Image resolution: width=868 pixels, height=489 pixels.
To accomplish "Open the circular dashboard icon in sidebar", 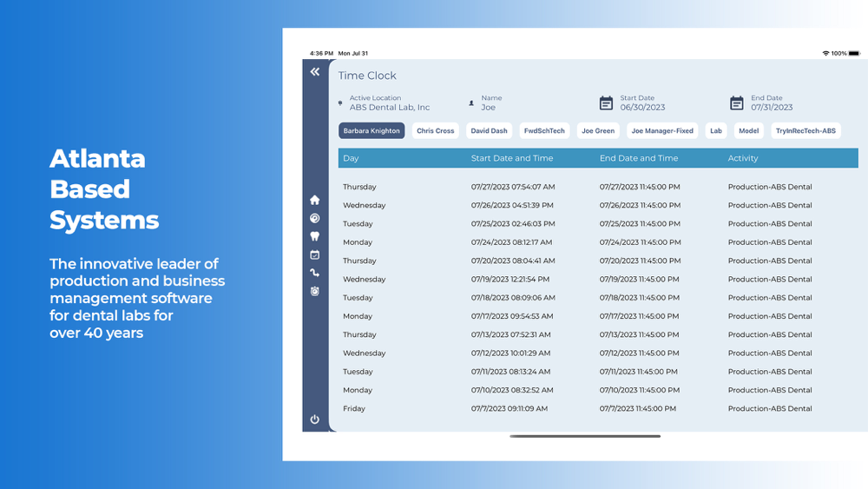I will coord(314,218).
